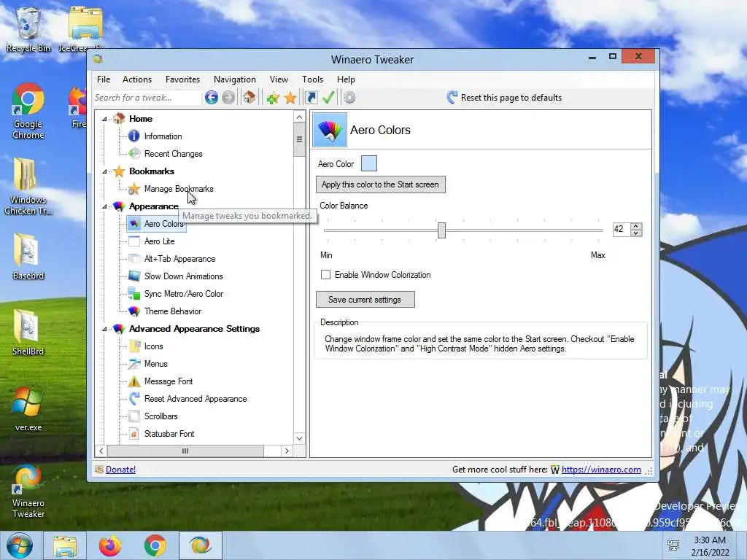The image size is (747, 560).
Task: Click the Sync Metro/Aero Color icon
Action: pyautogui.click(x=134, y=294)
